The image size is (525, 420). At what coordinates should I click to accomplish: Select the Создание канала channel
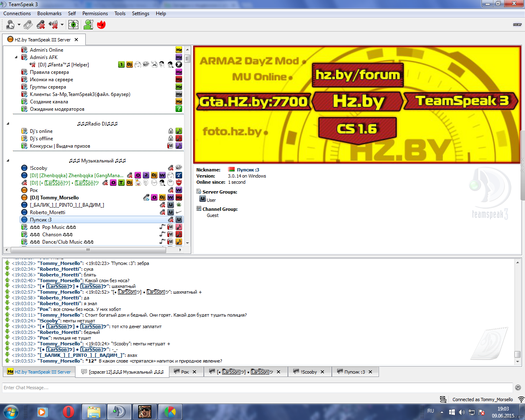pyautogui.click(x=49, y=102)
